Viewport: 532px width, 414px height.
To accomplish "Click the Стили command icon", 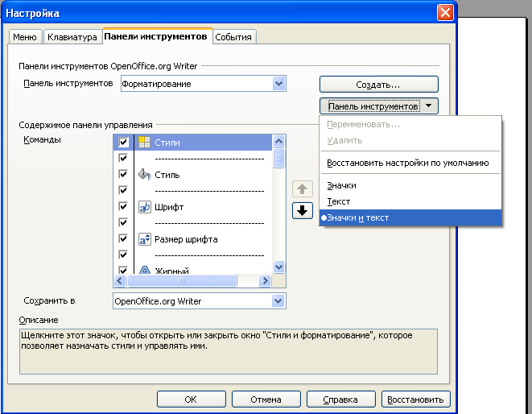I will [x=145, y=142].
